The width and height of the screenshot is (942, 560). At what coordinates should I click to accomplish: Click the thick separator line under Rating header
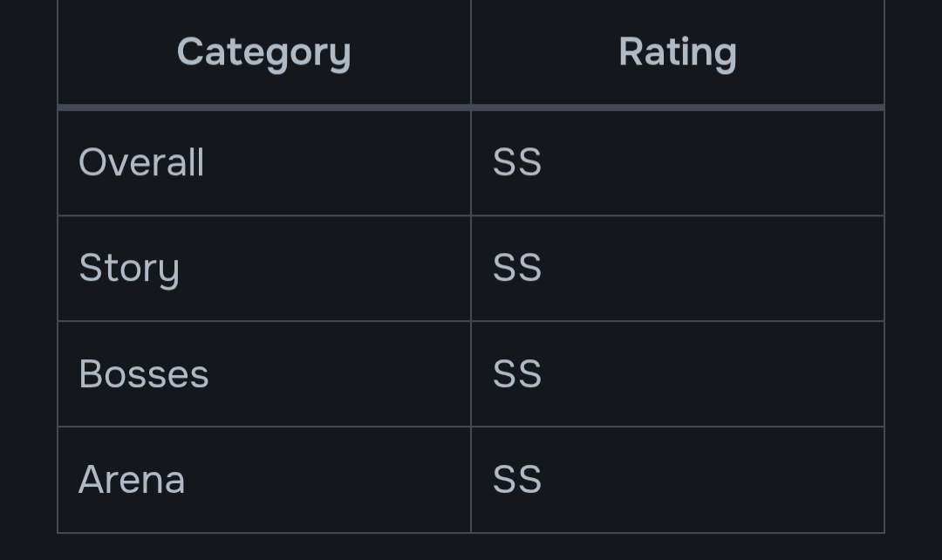coord(678,107)
